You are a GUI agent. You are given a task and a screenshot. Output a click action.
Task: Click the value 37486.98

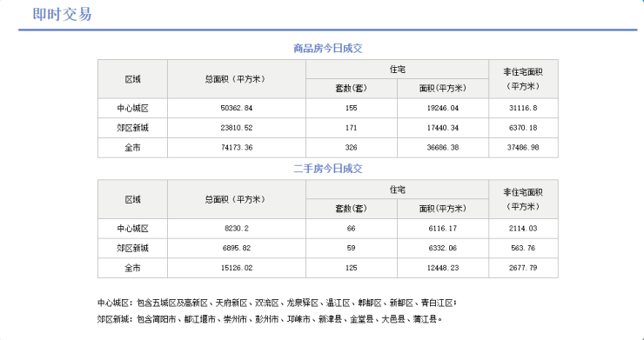point(523,148)
